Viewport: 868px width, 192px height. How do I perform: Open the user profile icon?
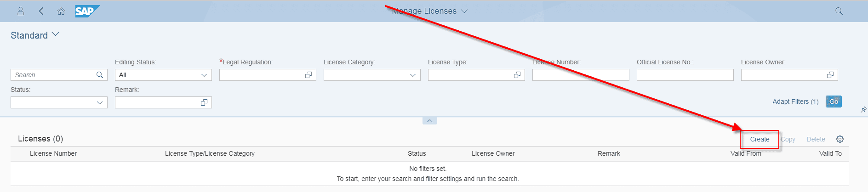point(21,11)
